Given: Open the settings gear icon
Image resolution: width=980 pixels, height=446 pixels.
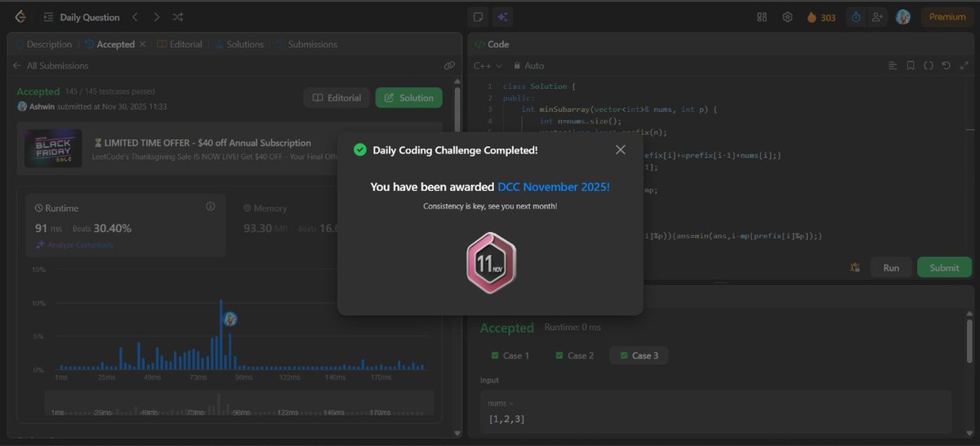Looking at the screenshot, I should pos(787,16).
